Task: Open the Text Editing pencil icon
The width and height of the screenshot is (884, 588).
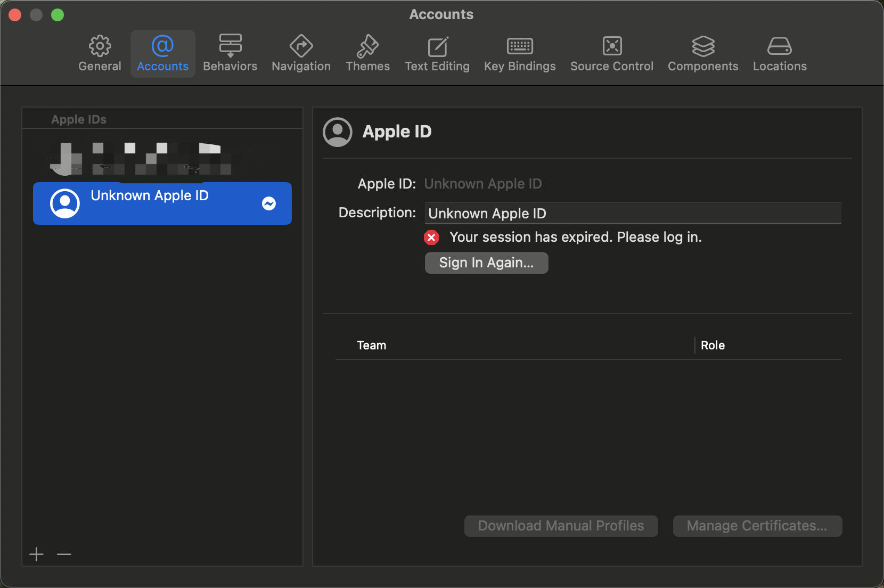Action: pyautogui.click(x=438, y=46)
